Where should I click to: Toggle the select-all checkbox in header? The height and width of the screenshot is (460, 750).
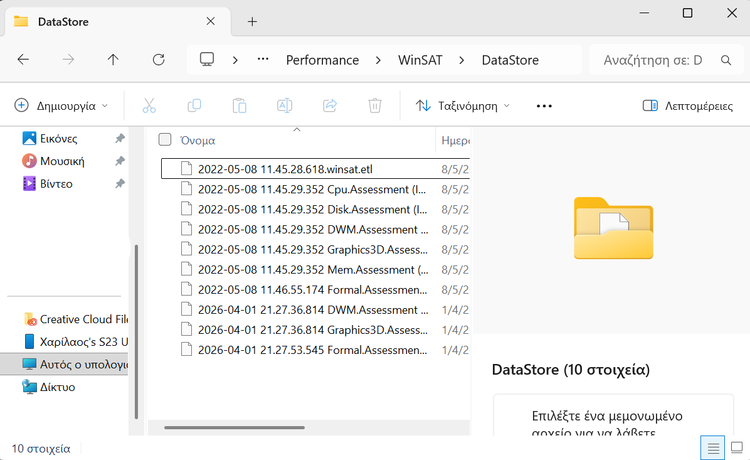click(x=165, y=140)
